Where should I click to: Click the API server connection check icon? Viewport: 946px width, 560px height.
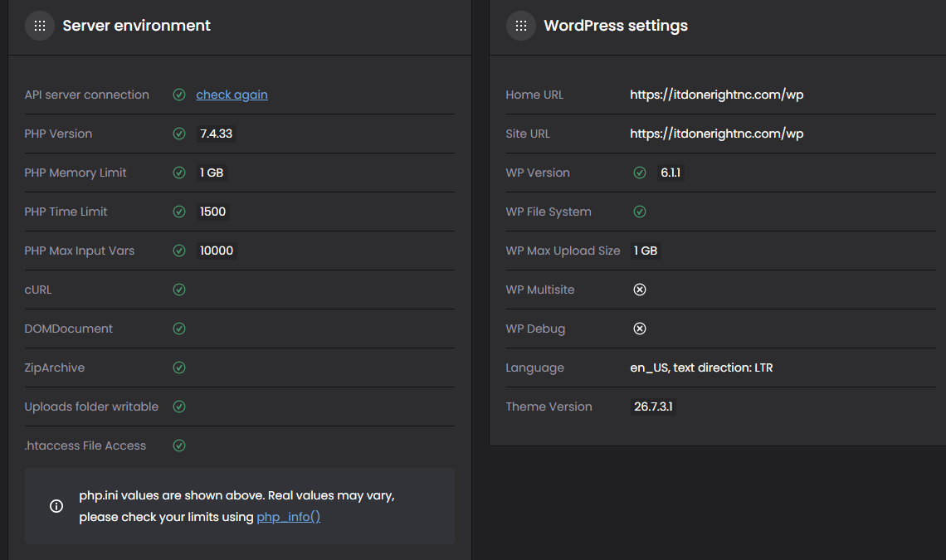179,95
